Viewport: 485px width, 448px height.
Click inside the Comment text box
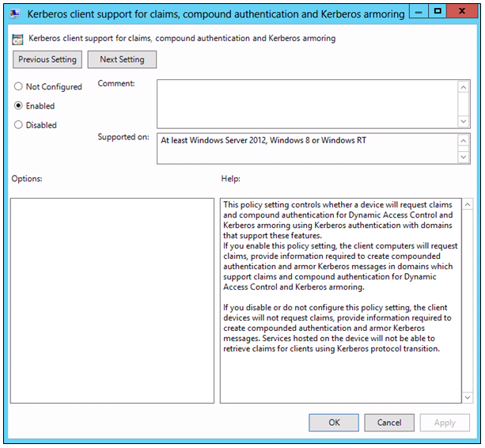point(307,104)
